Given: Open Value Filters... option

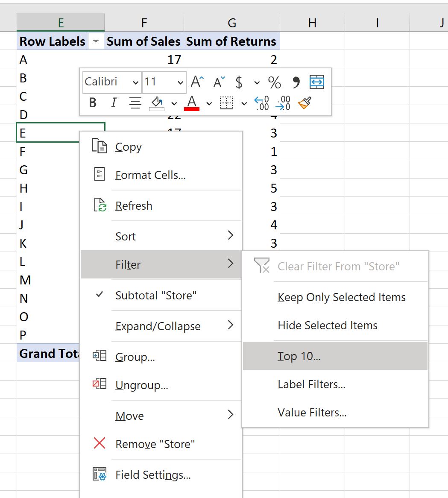Looking at the screenshot, I should point(335,412).
